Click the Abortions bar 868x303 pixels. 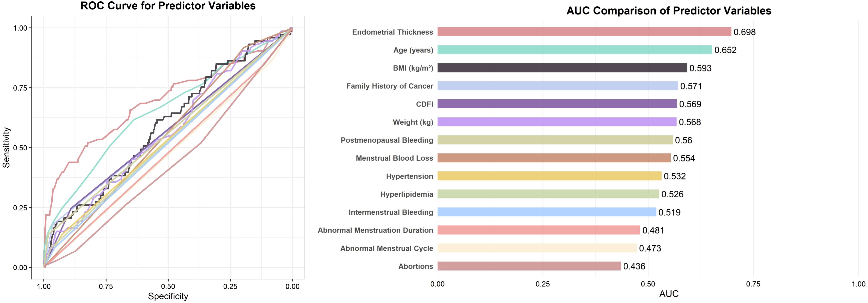point(529,266)
